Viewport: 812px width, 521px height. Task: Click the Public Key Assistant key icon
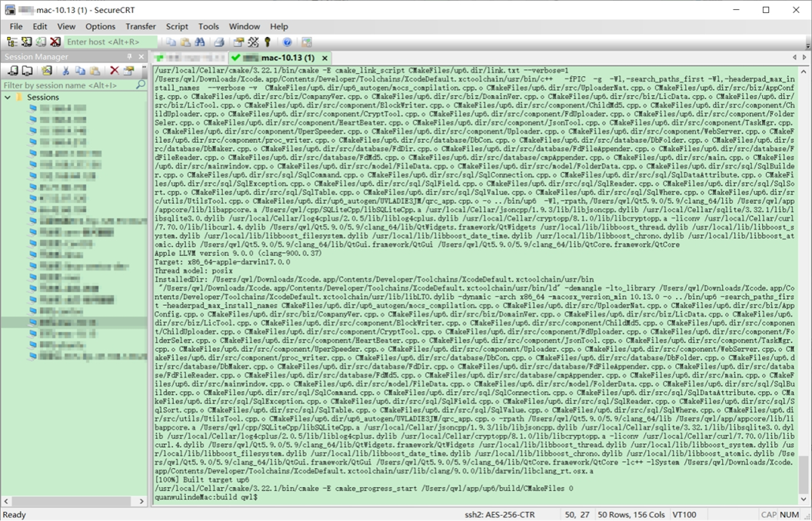[x=268, y=42]
